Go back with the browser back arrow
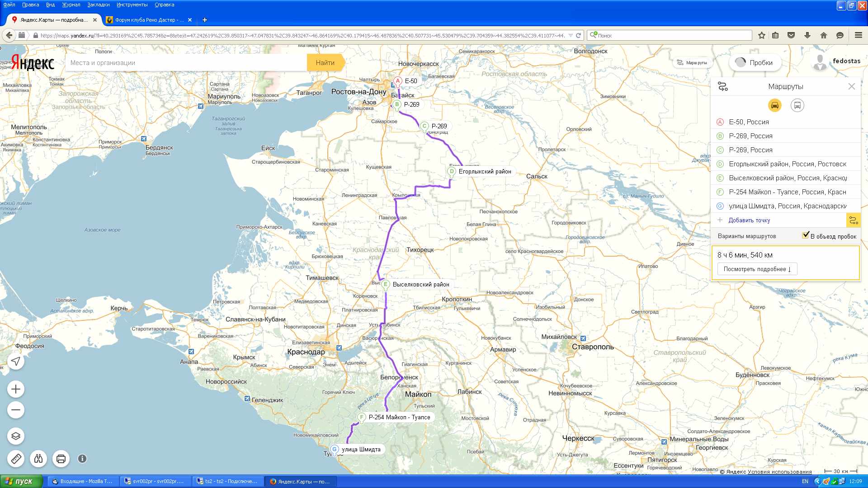 point(9,35)
